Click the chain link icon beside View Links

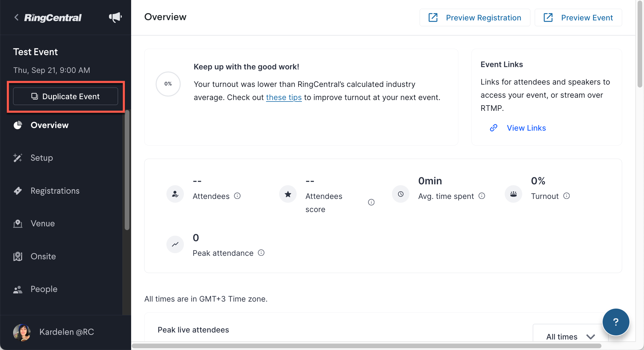tap(494, 128)
